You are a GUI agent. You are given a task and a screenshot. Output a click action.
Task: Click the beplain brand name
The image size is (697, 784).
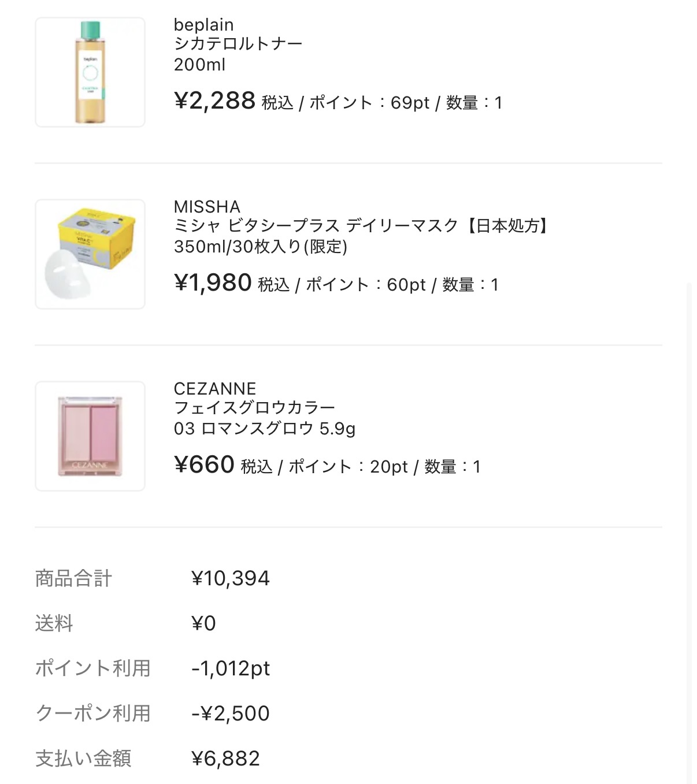[203, 25]
